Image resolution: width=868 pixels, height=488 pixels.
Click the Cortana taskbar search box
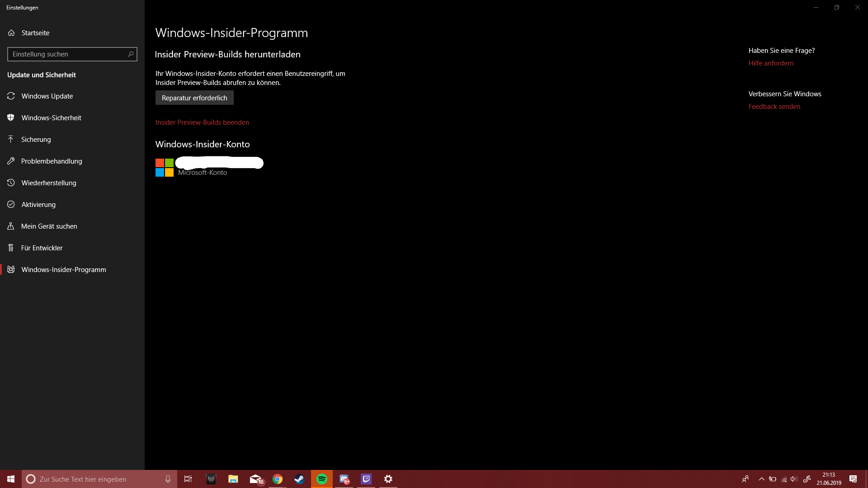pyautogui.click(x=99, y=479)
